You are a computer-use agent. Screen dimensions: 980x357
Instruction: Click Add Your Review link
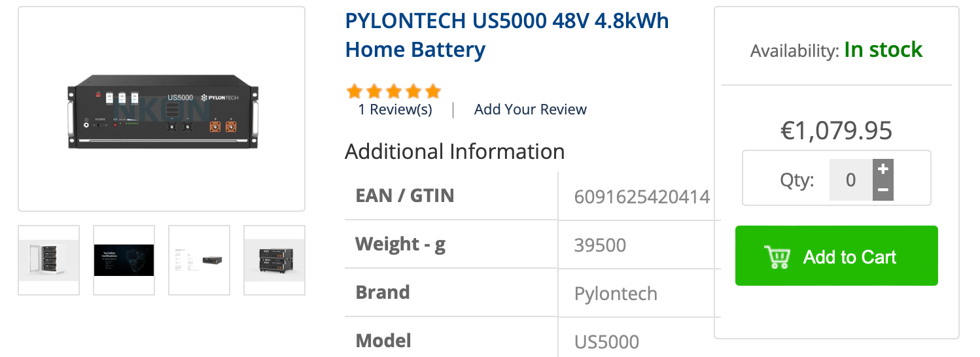pos(531,109)
